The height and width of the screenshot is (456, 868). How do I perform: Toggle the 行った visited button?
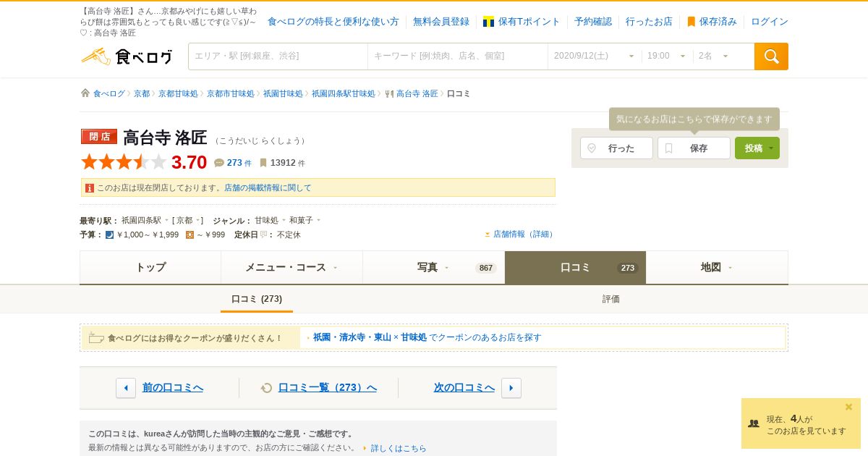coord(616,148)
